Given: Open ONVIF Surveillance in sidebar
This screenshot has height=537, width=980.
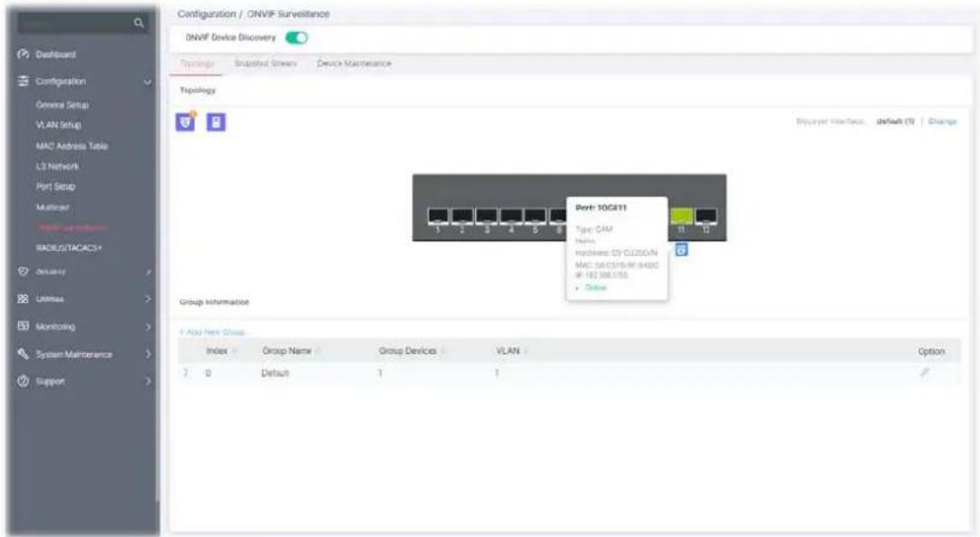Looking at the screenshot, I should click(x=72, y=228).
